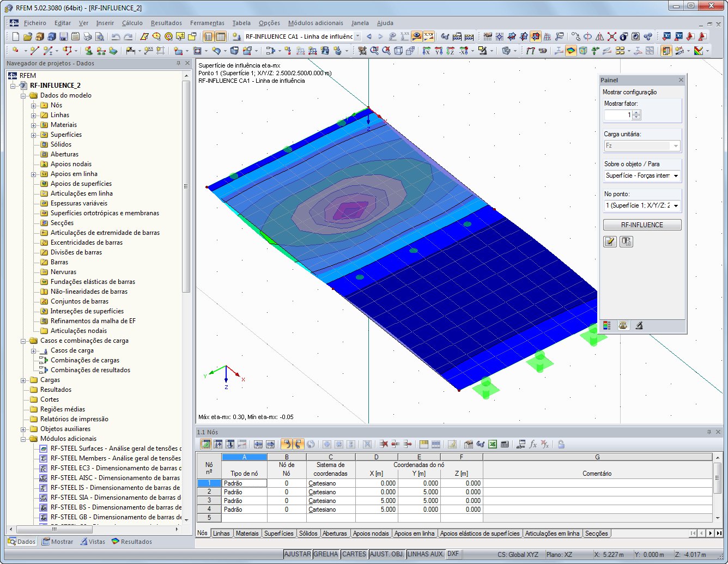Viewport: 728px width, 564px height.
Task: Expand the Materiais tree node
Action: pyautogui.click(x=34, y=125)
